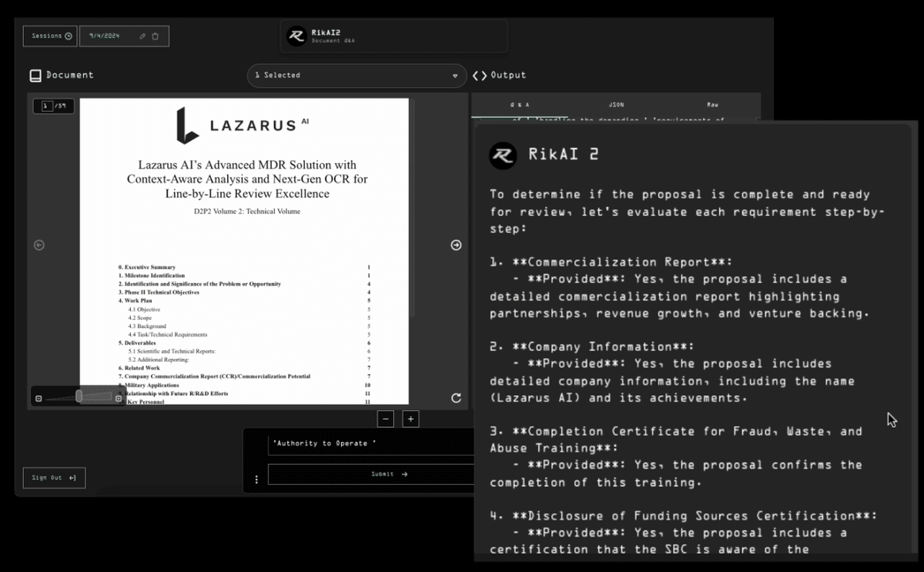Image resolution: width=924 pixels, height=572 pixels.
Task: Click the RikAI2 logo in the header
Action: click(296, 36)
